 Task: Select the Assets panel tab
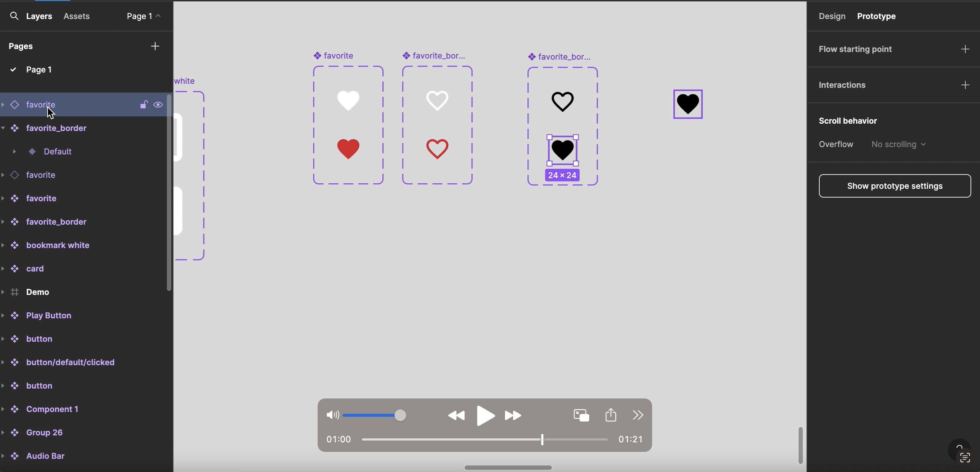(x=76, y=16)
